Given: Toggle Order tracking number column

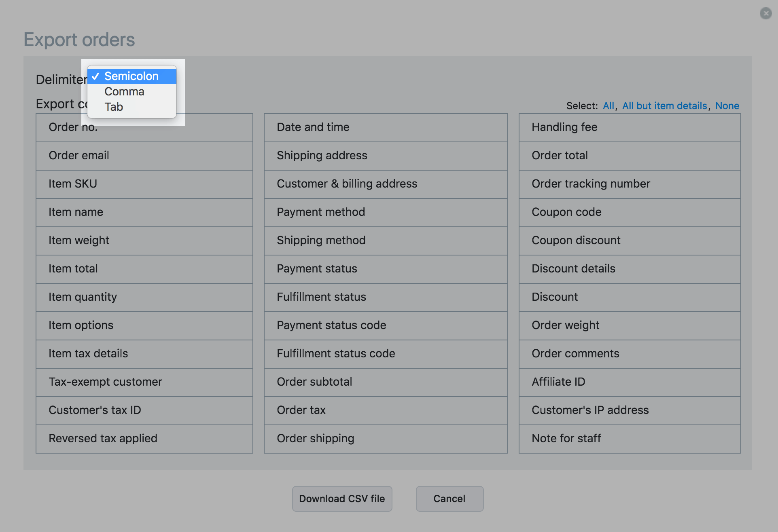Looking at the screenshot, I should (x=629, y=184).
